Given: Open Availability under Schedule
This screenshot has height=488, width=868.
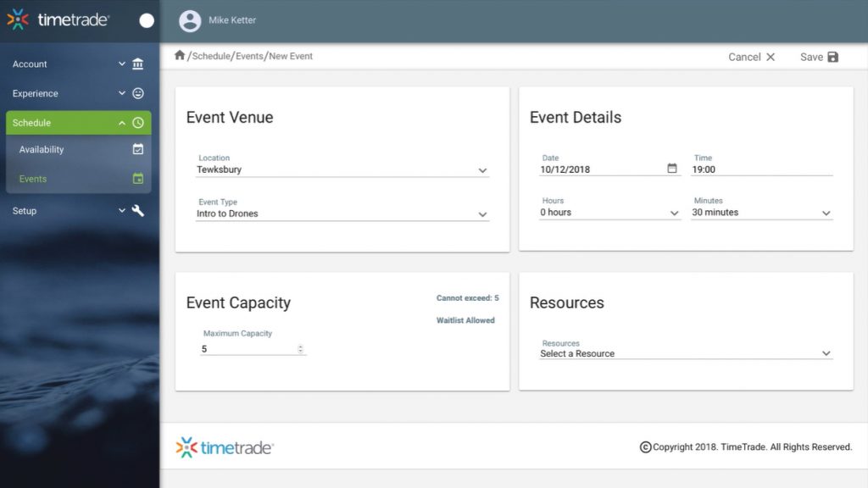Looking at the screenshot, I should coord(42,150).
